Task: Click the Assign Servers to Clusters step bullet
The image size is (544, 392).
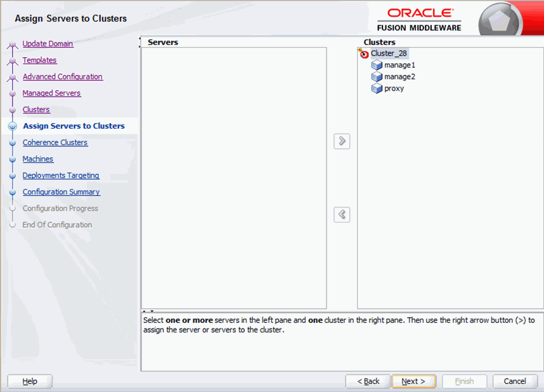Action: [13, 126]
